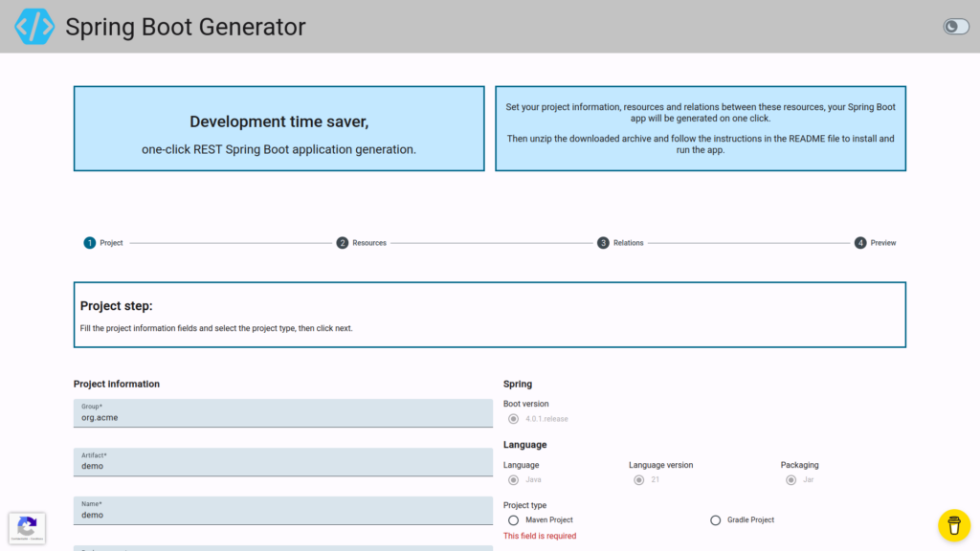Viewport: 980px width, 551px height.
Task: Click the Group input field showing org.acme
Action: coord(284,413)
